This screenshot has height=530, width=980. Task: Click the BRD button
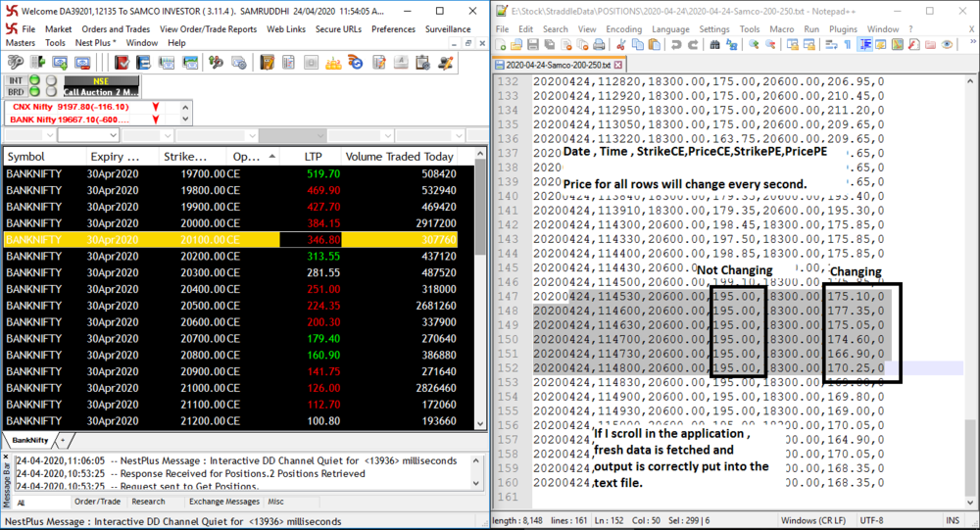tap(16, 92)
